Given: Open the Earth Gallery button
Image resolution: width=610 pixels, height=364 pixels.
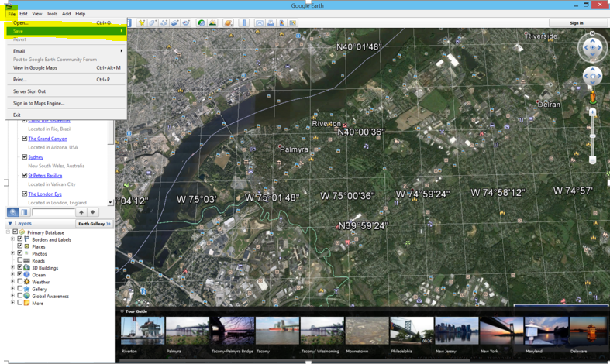Looking at the screenshot, I should pyautogui.click(x=95, y=224).
